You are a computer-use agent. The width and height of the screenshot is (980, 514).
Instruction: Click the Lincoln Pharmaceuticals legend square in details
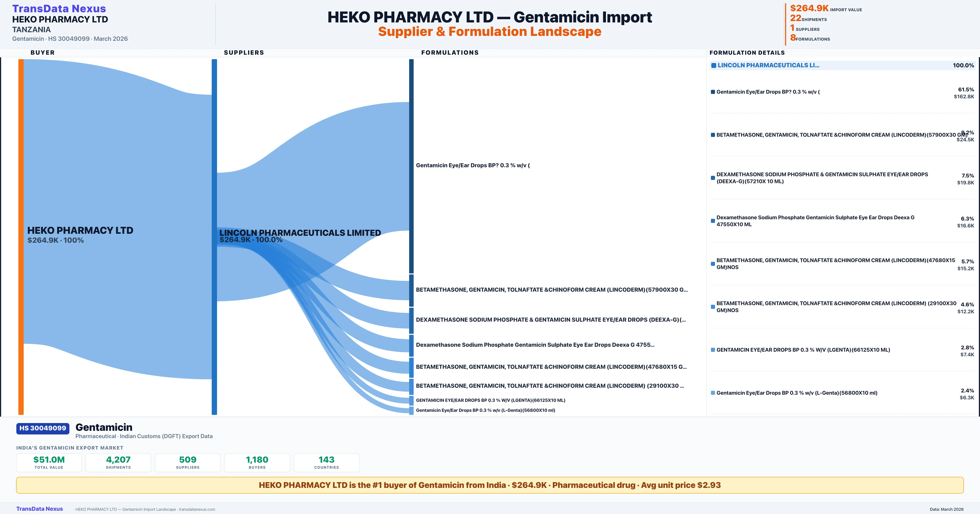tap(714, 65)
